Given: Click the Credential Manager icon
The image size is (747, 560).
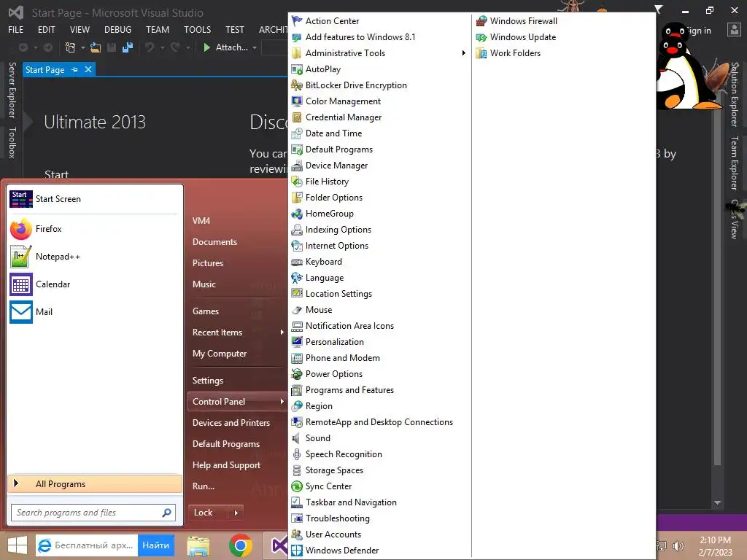Looking at the screenshot, I should point(297,117).
